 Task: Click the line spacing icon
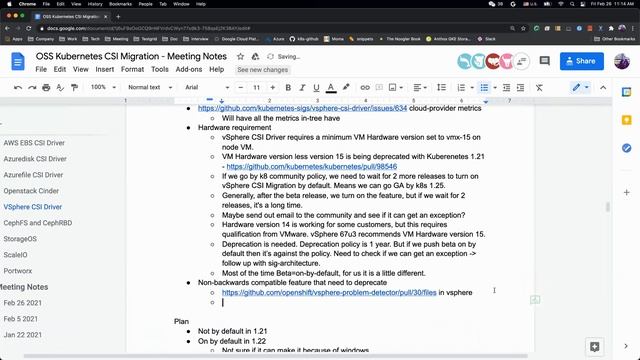pyautogui.click(x=441, y=87)
